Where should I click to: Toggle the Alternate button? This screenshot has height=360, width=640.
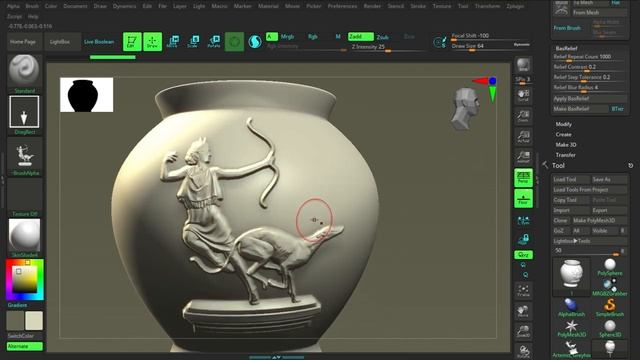pos(24,346)
